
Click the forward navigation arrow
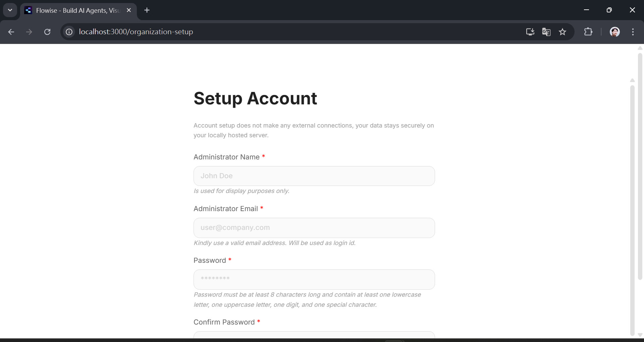coord(29,32)
